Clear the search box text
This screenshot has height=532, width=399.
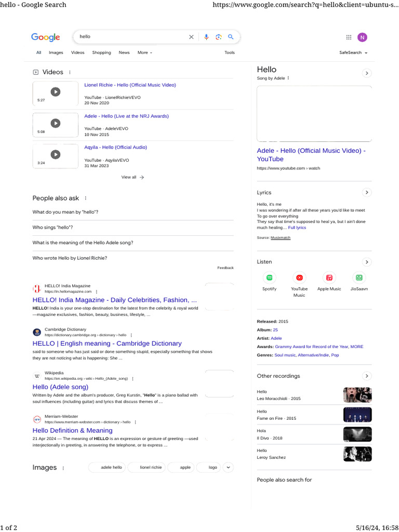tap(191, 37)
